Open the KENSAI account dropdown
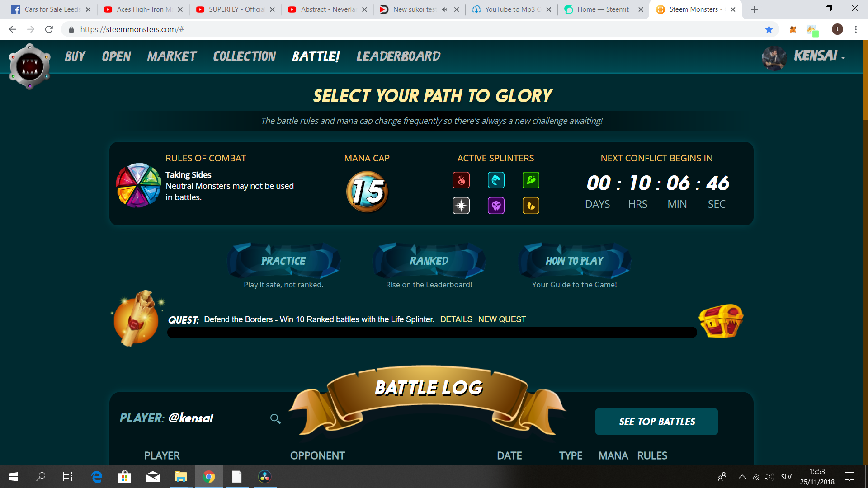This screenshot has height=488, width=868. (816, 56)
